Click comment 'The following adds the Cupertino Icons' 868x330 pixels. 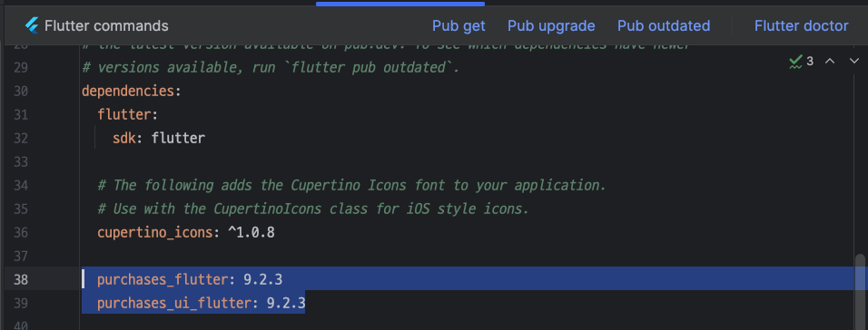click(351, 185)
